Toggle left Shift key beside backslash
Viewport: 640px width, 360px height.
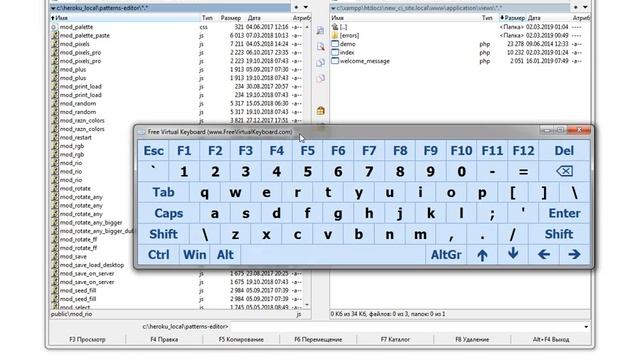(163, 234)
